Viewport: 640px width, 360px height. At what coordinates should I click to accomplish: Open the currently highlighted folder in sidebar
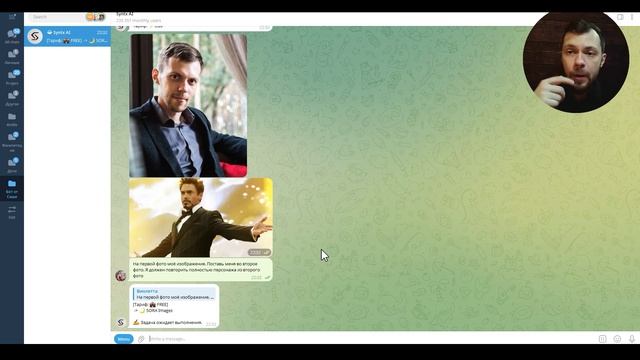[x=12, y=189]
